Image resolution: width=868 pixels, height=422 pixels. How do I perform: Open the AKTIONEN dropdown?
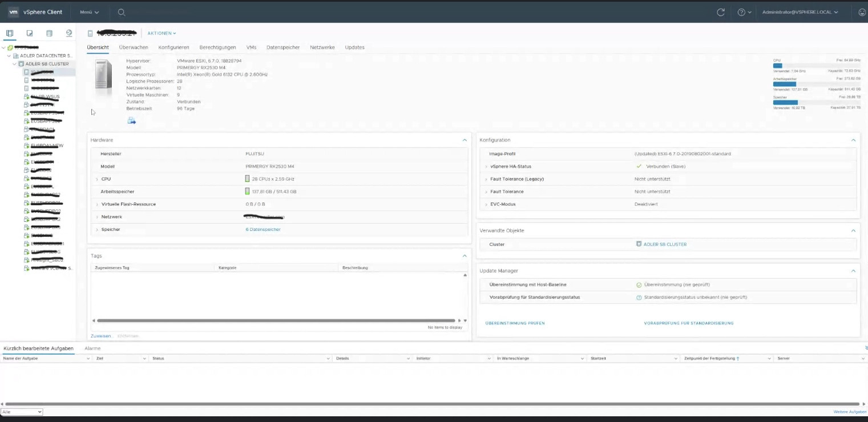(162, 34)
